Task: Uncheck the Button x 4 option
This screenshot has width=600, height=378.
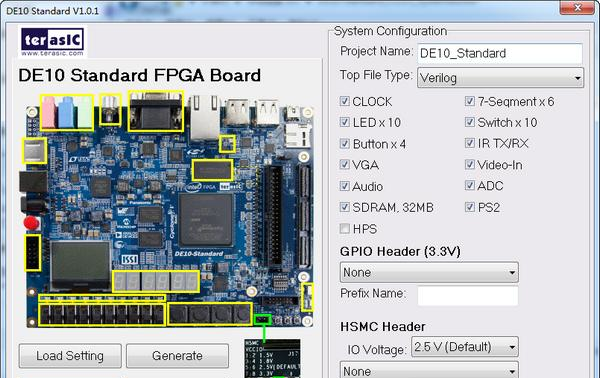Action: pyautogui.click(x=344, y=143)
